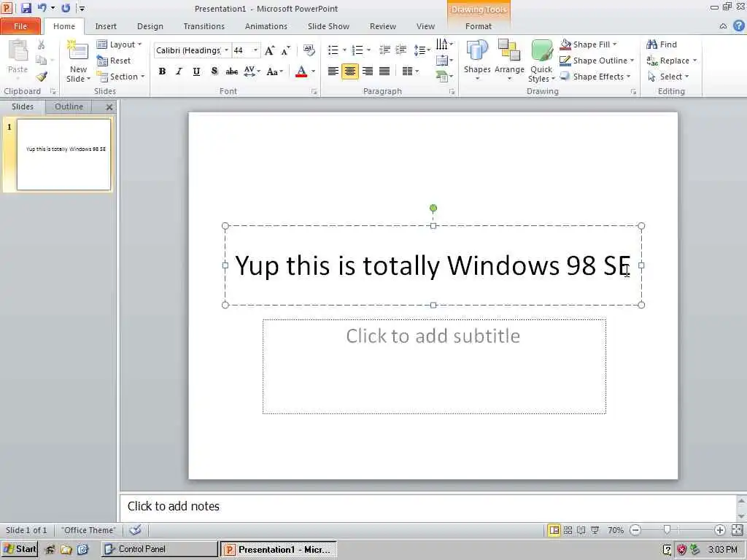
Task: Open the Section dropdown
Action: (x=120, y=77)
